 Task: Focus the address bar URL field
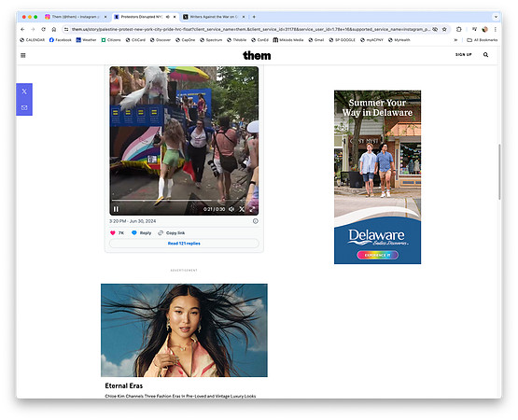point(250,30)
